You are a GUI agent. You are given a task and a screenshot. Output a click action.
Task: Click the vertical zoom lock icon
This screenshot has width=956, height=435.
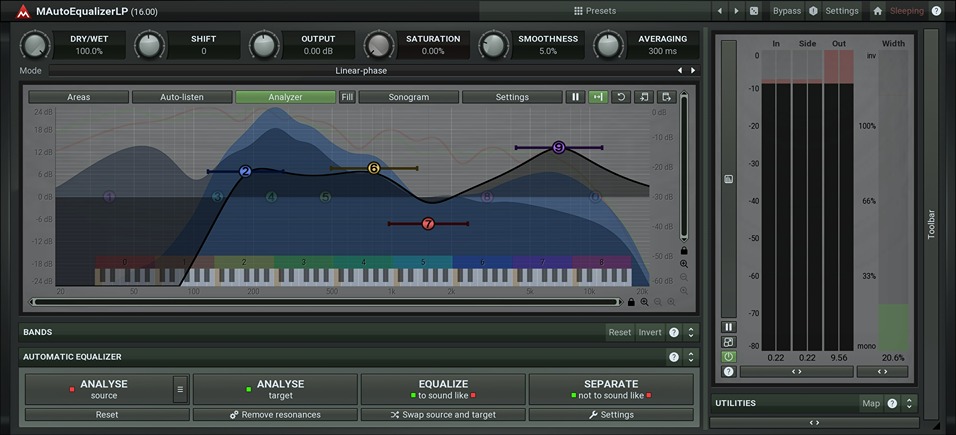point(684,251)
